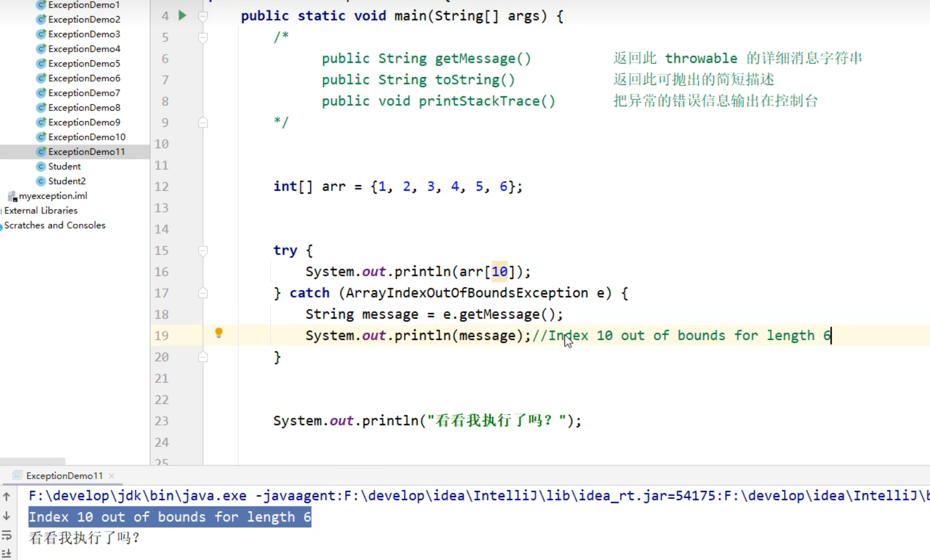Open ExceptionDemo10 in the project tree
Viewport: 930px width, 560px height.
tap(87, 137)
